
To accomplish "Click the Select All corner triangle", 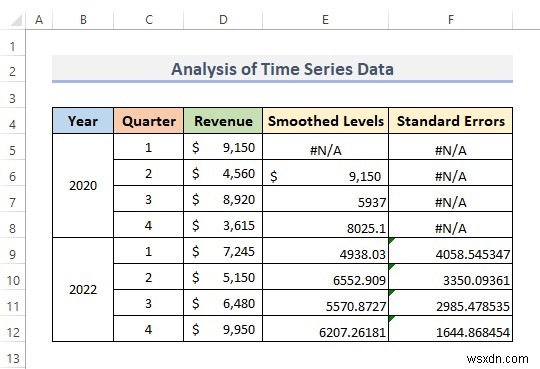I will (17, 20).
